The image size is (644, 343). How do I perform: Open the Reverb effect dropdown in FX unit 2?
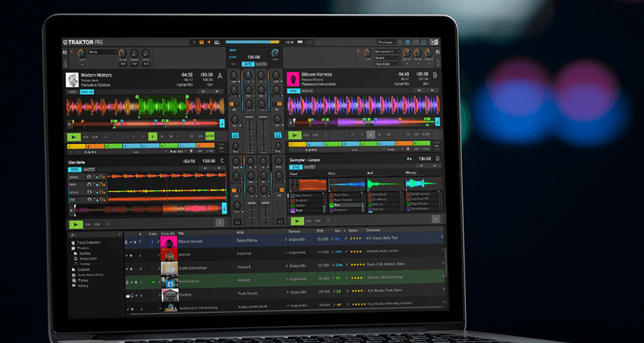coord(387,58)
